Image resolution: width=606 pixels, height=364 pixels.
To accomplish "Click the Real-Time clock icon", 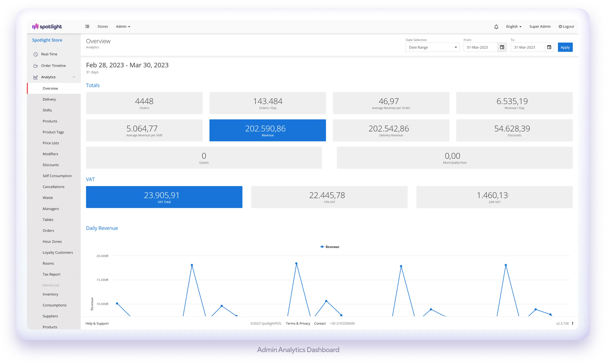I will tap(36, 55).
